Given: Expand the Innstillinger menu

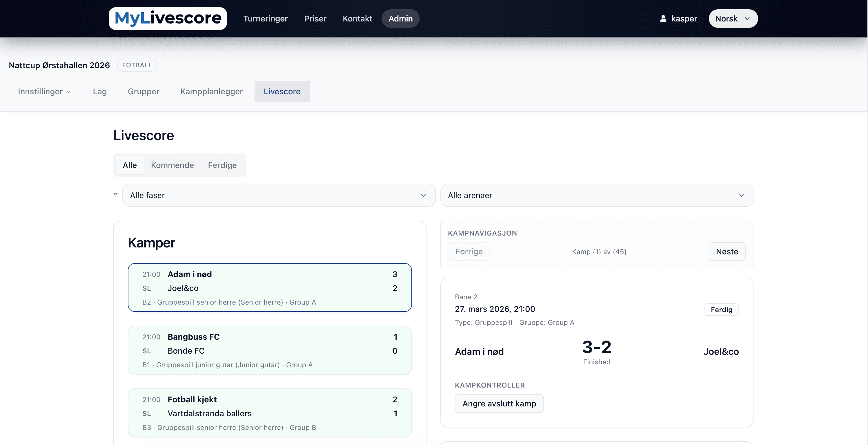Looking at the screenshot, I should pos(44,91).
